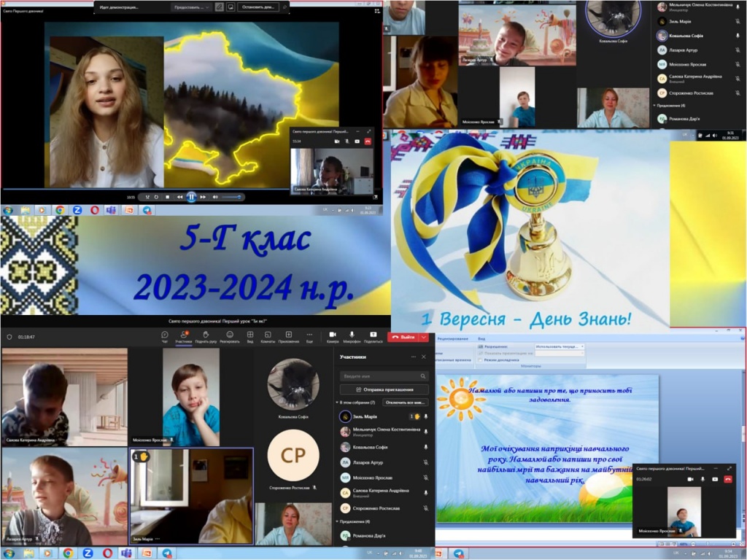Click the Поднять руку raise hand icon
This screenshot has height=560, width=747.
point(205,336)
